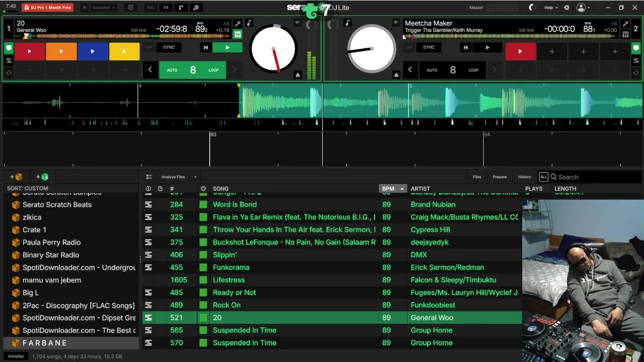644x362 pixels.
Task: Open deck 1 keylock music note icon
Action: [x=249, y=23]
